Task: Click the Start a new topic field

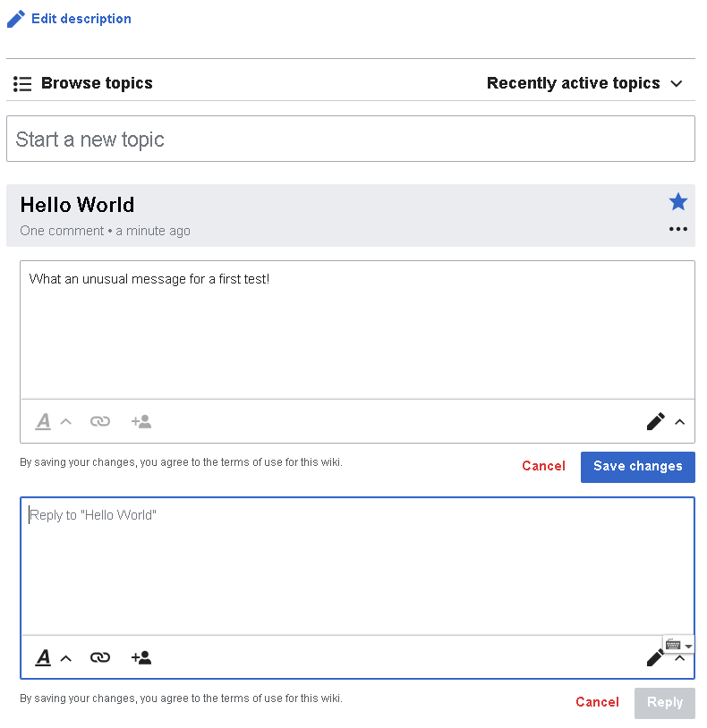Action: pyautogui.click(x=350, y=140)
